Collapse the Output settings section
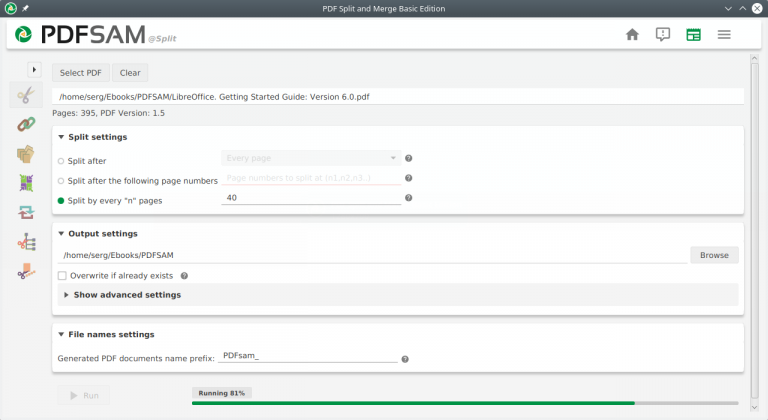This screenshot has height=420, width=768. coord(61,234)
